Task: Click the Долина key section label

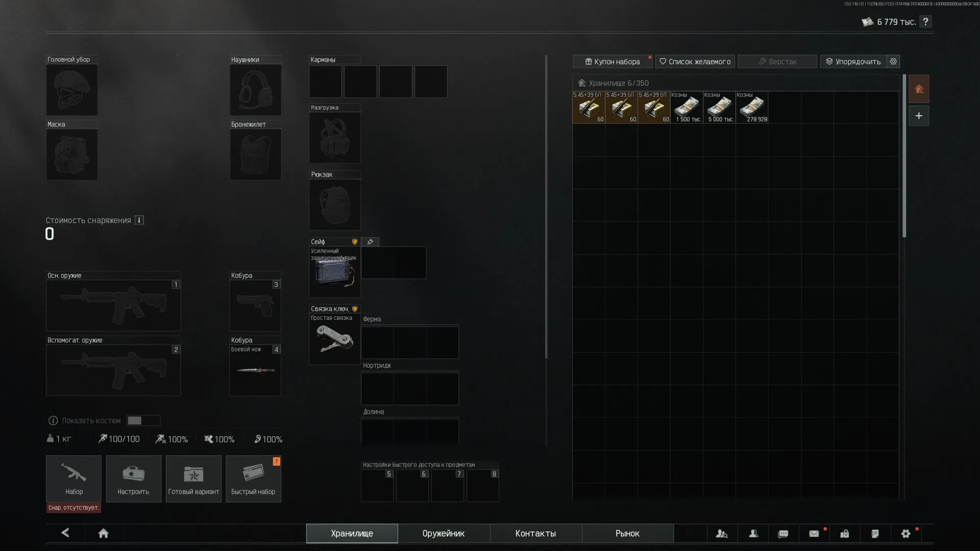Action: [374, 412]
